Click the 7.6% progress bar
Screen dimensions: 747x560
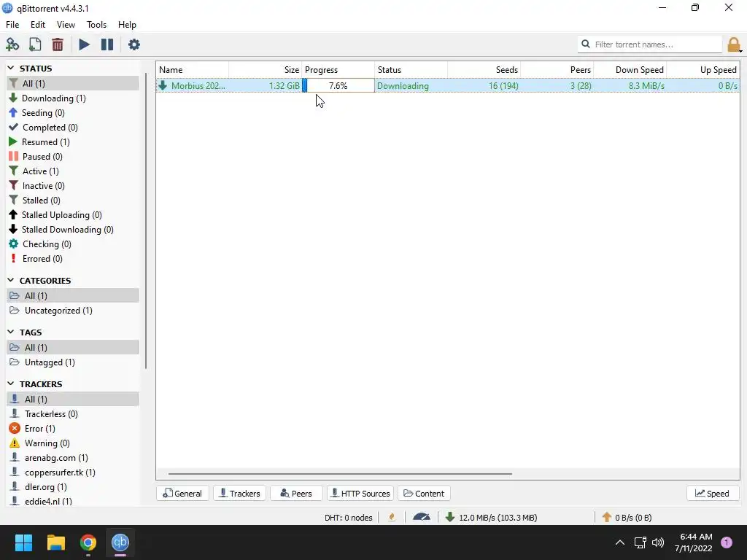coord(338,86)
